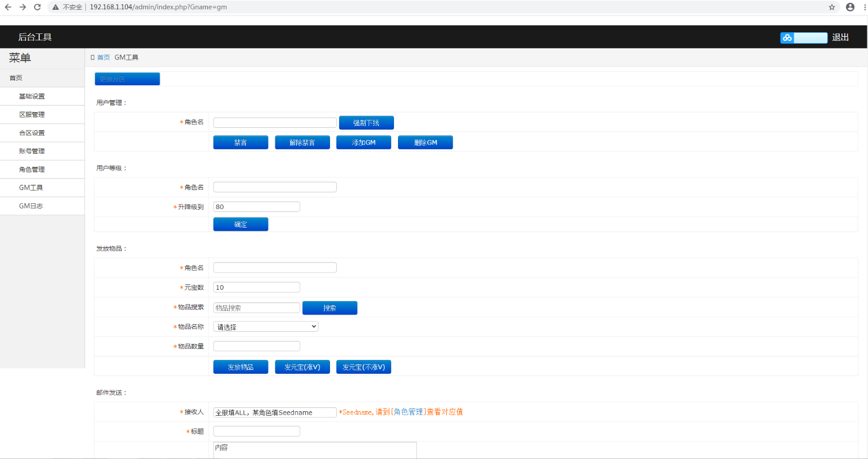
Task: Click the browser reload page icon
Action: tap(37, 7)
